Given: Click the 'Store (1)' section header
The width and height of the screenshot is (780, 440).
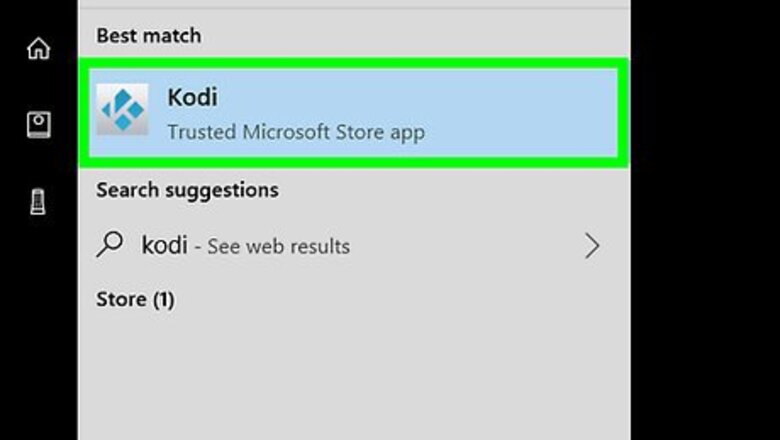Looking at the screenshot, I should (135, 299).
